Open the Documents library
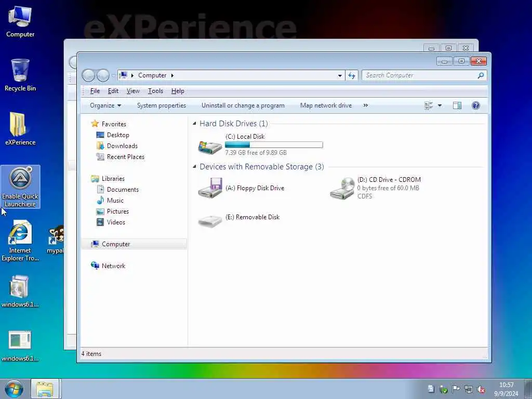 pyautogui.click(x=118, y=189)
